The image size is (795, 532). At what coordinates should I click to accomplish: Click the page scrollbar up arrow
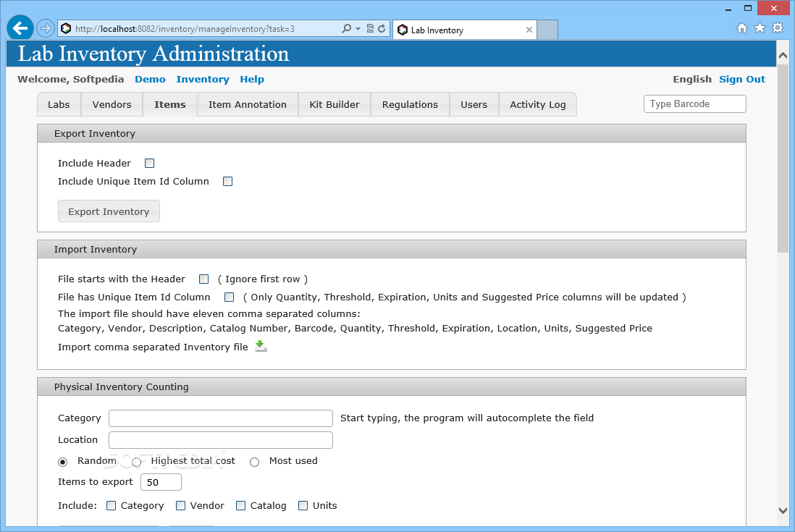783,55
